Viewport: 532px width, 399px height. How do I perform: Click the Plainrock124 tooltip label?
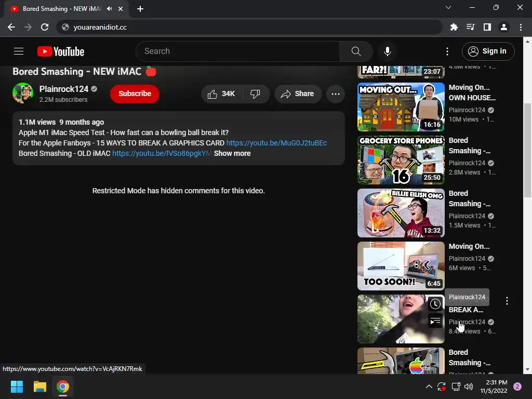click(467, 297)
